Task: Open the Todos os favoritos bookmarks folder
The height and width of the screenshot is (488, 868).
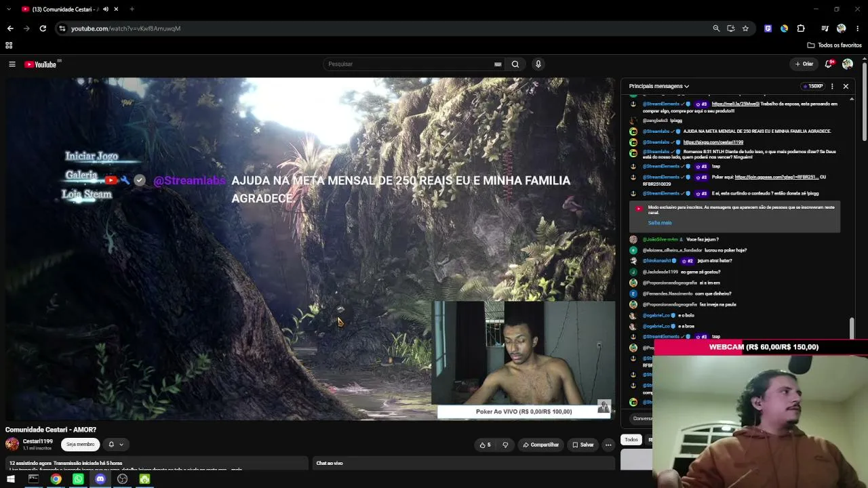Action: [835, 45]
